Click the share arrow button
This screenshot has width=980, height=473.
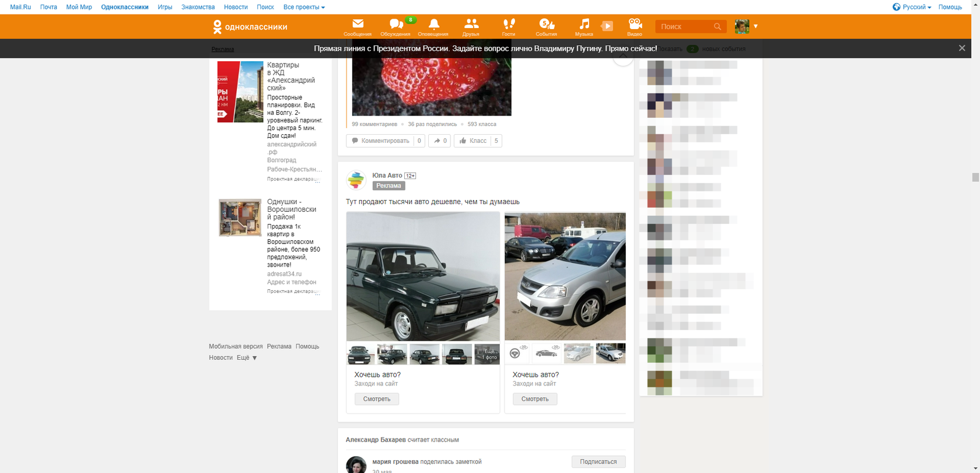pos(439,141)
